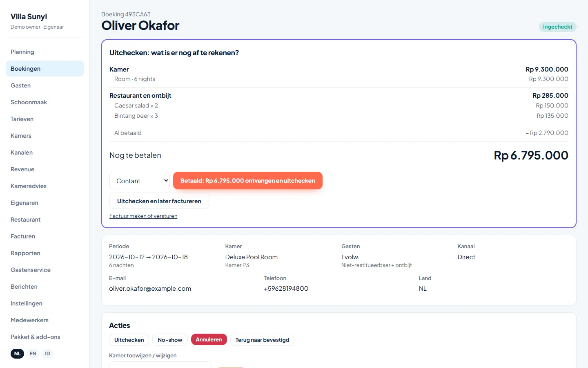Click Betaald Rp 6.795.000 ontvangen button
This screenshot has height=368, width=588.
pos(248,181)
